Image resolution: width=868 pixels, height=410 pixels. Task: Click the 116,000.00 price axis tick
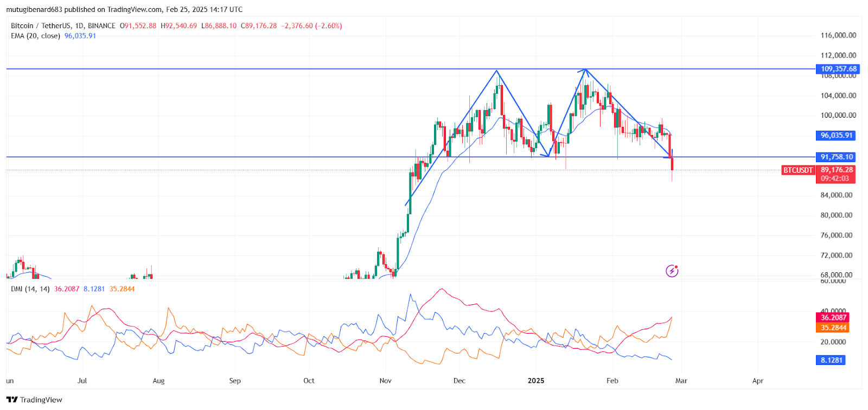point(838,35)
